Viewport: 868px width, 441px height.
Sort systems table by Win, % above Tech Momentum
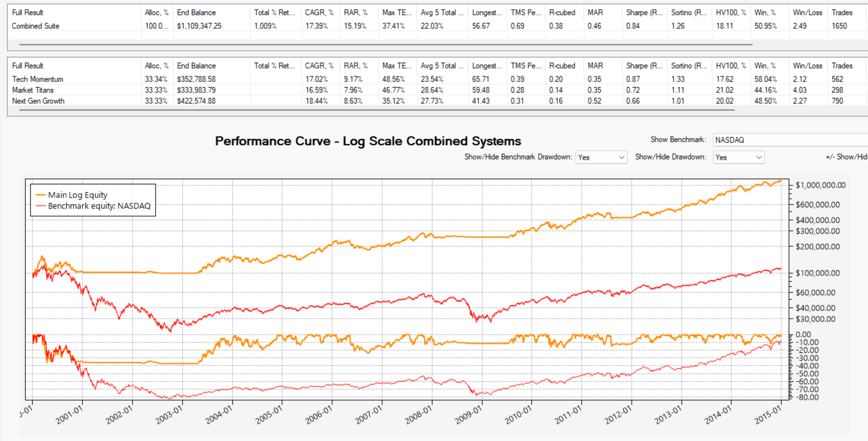click(765, 66)
